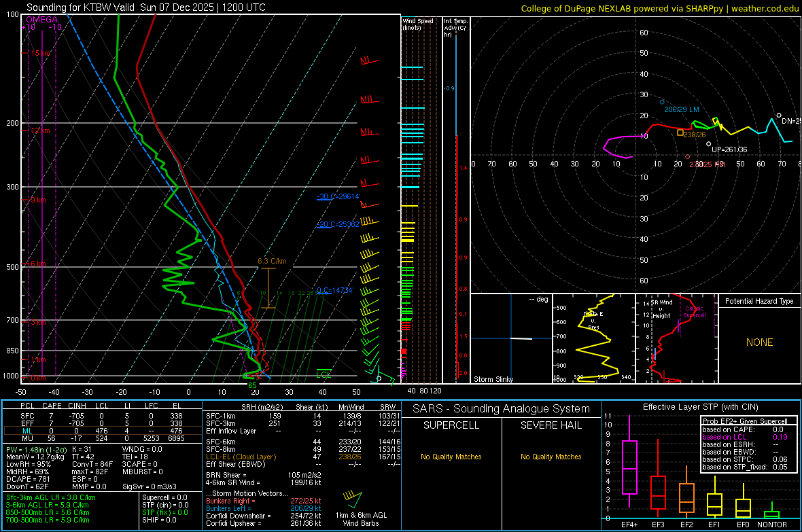Click the 'Theta-E v. Pres' inset label

coord(593,321)
